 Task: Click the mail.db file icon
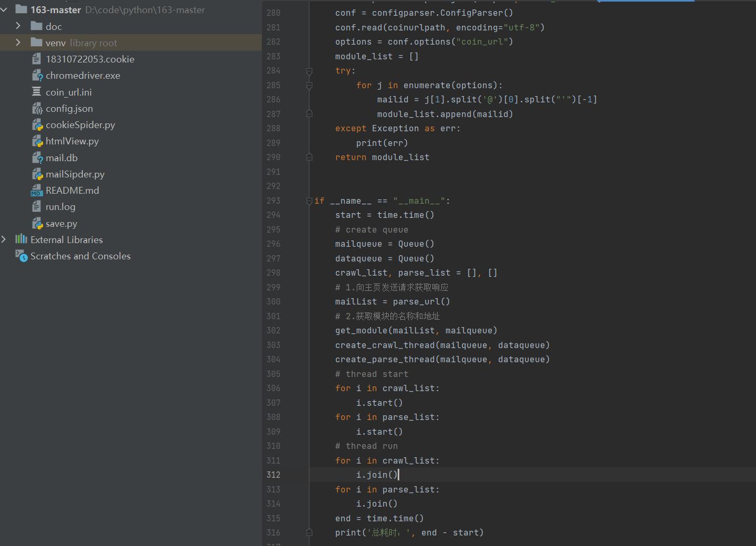click(x=37, y=157)
